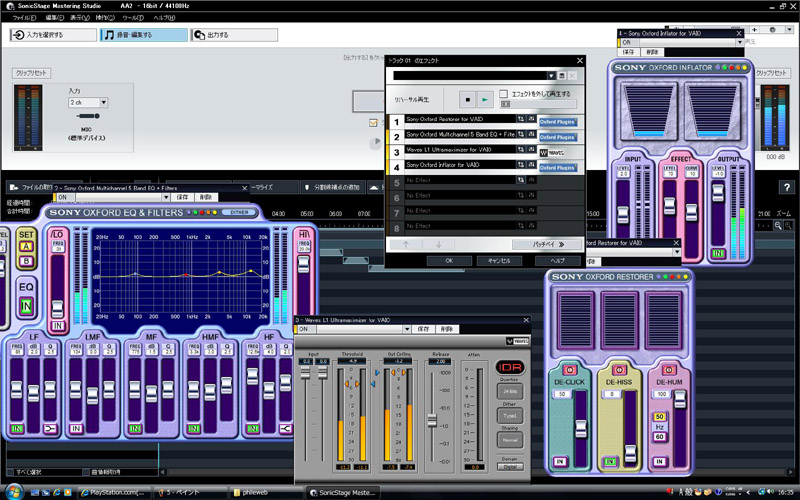Click the DE-HUM power icon
This screenshot has height=500, width=800.
[x=669, y=370]
